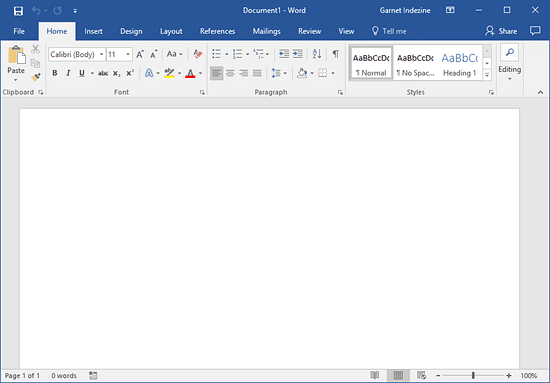The height and width of the screenshot is (383, 550).
Task: Open the Editing group button
Action: 510,63
